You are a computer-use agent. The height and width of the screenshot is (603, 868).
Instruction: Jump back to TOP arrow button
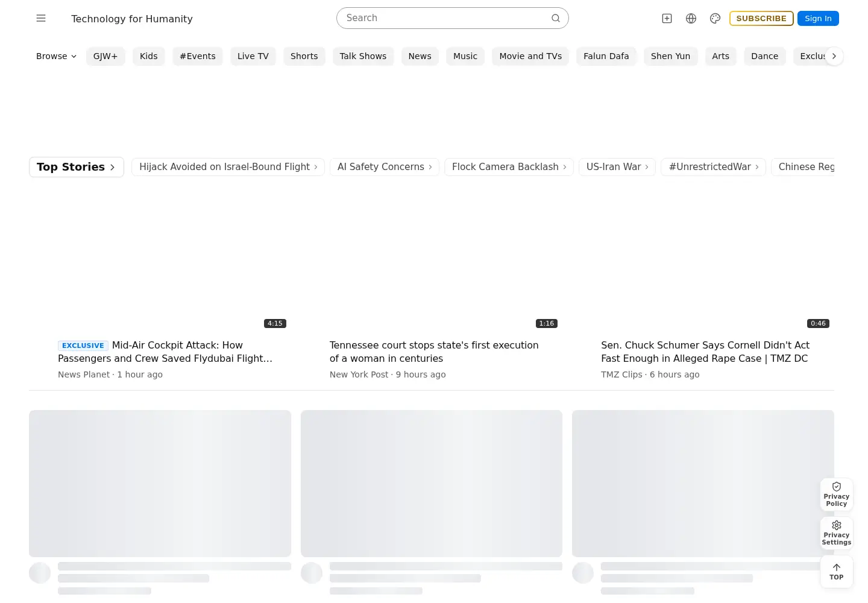click(x=837, y=572)
